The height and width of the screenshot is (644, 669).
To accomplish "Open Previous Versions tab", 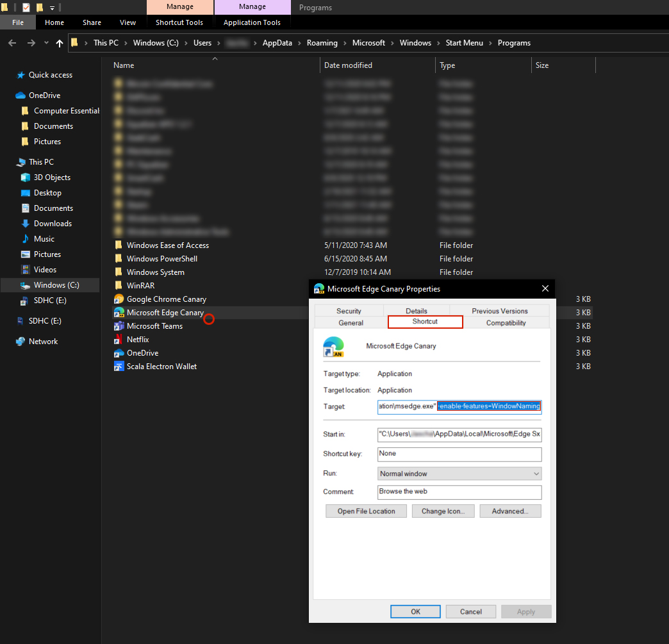I will tap(500, 311).
